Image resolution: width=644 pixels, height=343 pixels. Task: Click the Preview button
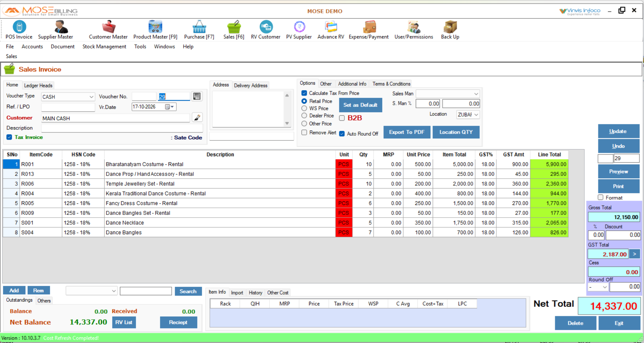(618, 171)
